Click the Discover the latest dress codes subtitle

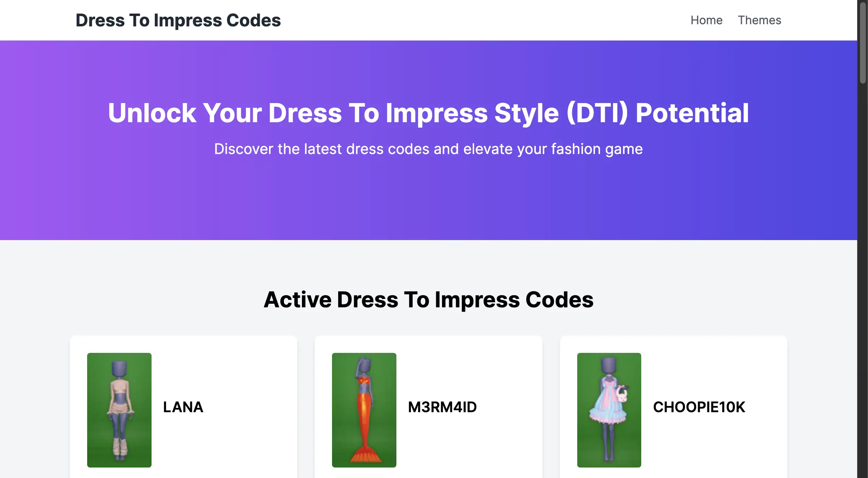click(x=428, y=149)
